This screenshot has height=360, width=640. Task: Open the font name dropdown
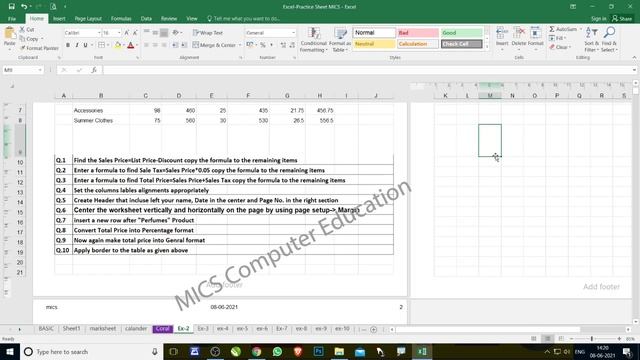click(99, 33)
